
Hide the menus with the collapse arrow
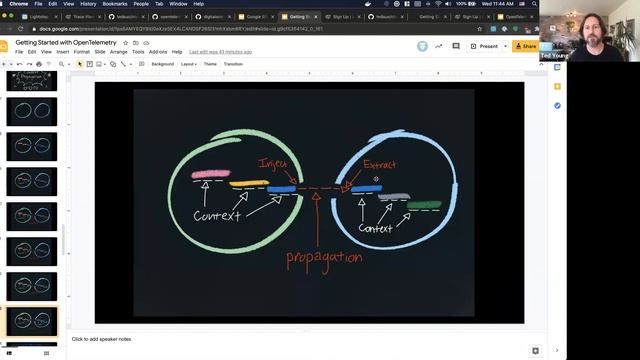tap(542, 64)
